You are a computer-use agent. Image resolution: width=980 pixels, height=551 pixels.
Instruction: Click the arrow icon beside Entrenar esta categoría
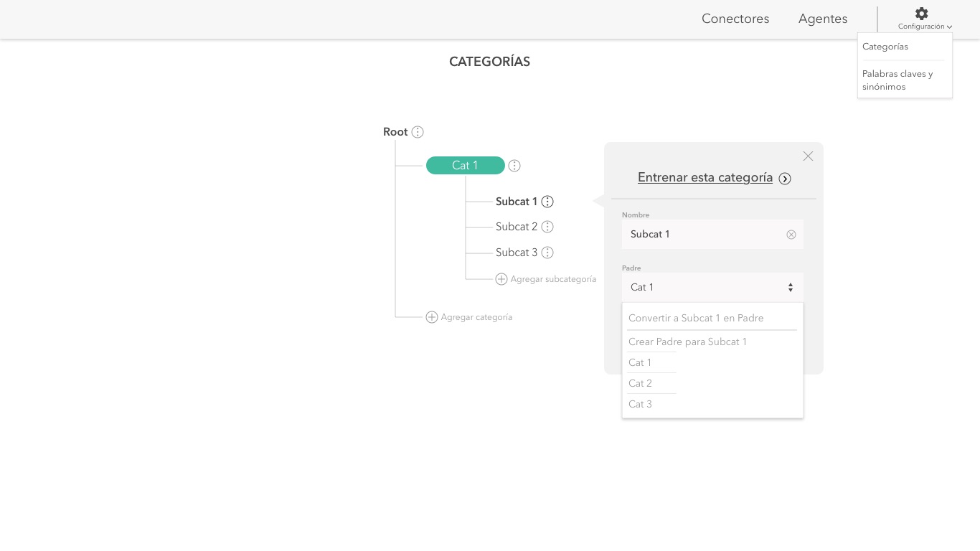click(x=785, y=179)
